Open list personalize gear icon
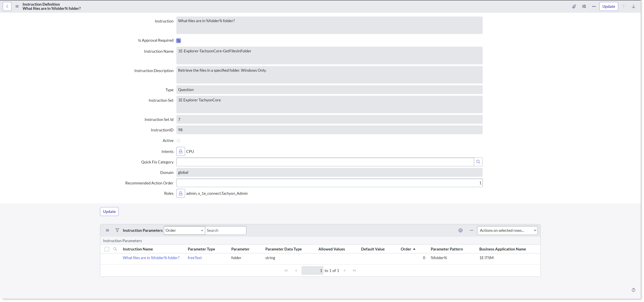The image size is (644, 302). pyautogui.click(x=460, y=230)
